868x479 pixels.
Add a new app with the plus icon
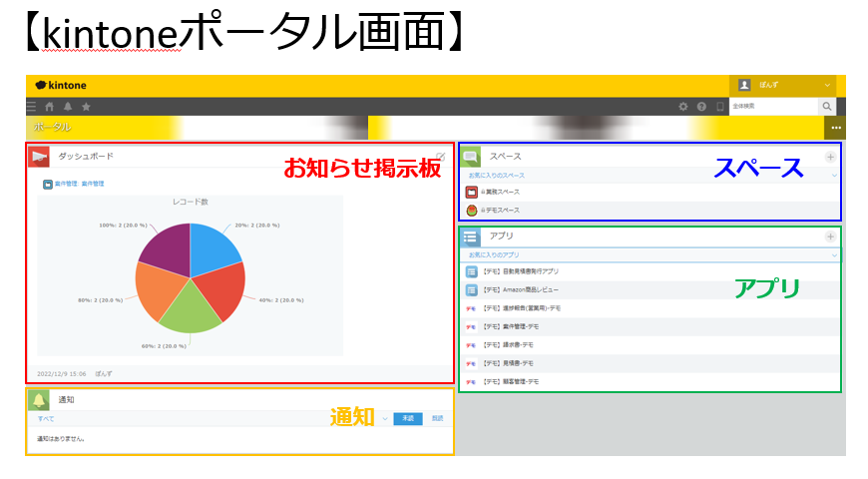coord(830,238)
